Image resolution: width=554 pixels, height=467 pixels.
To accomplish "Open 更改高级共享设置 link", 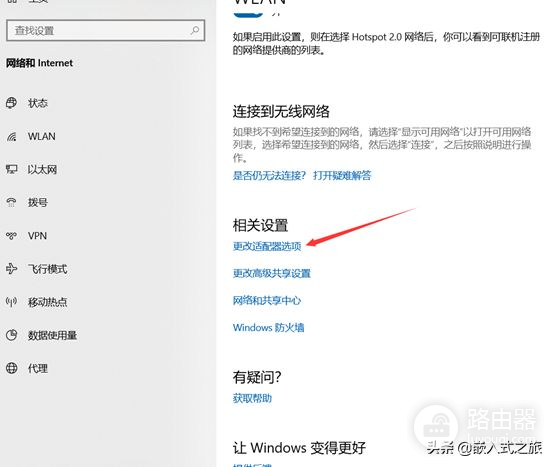I will coord(272,273).
